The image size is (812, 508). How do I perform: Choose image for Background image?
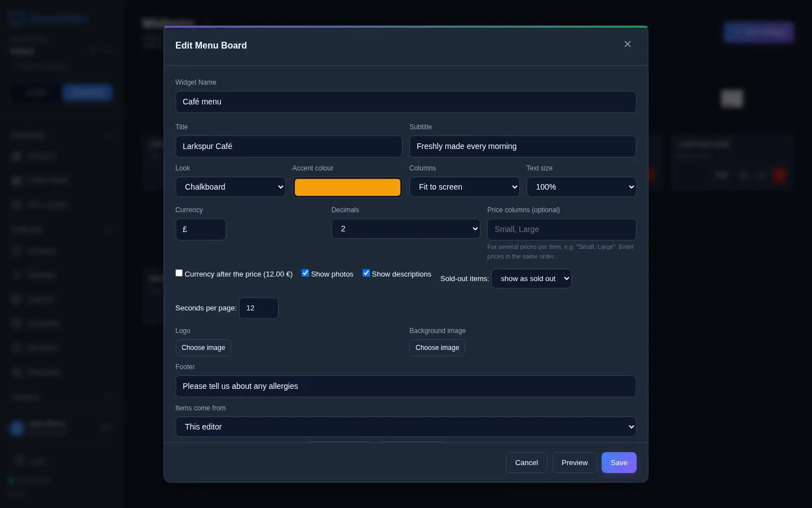(437, 348)
